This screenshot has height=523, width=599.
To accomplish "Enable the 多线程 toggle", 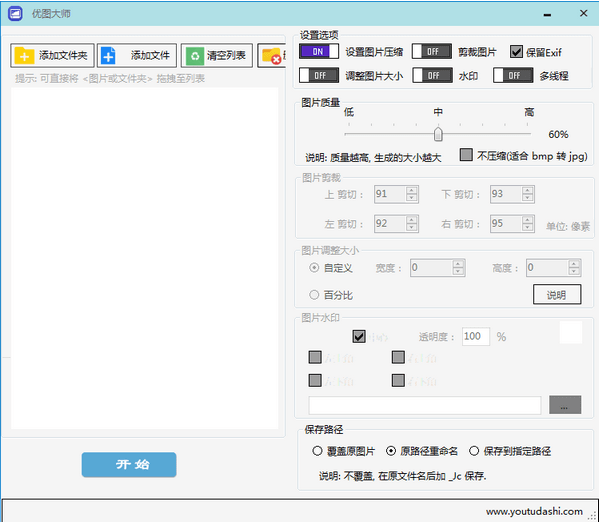I will point(513,76).
